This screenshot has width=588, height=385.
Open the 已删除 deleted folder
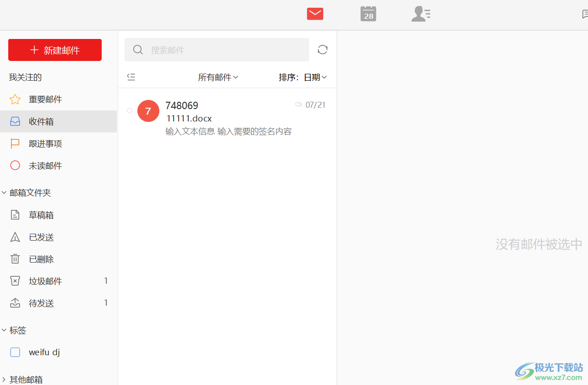(x=58, y=259)
